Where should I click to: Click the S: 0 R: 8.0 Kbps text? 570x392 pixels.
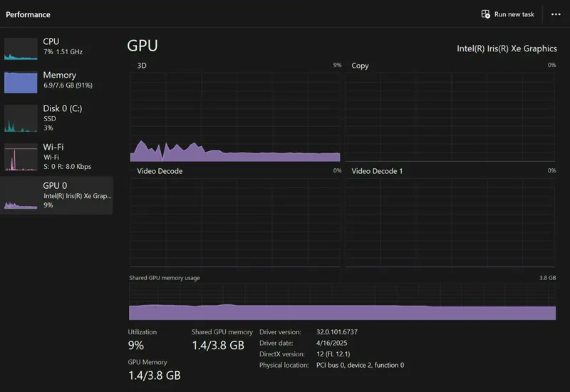(67, 167)
